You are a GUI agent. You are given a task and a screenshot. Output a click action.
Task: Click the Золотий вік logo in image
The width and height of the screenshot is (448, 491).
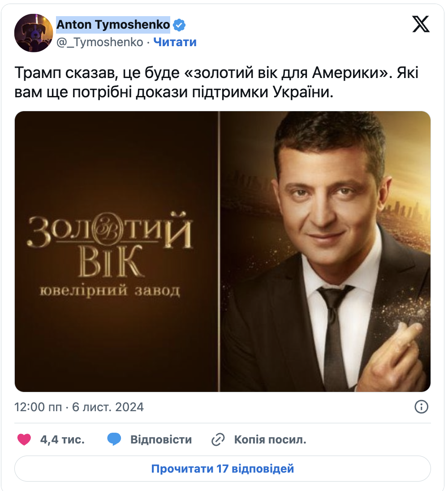click(110, 244)
